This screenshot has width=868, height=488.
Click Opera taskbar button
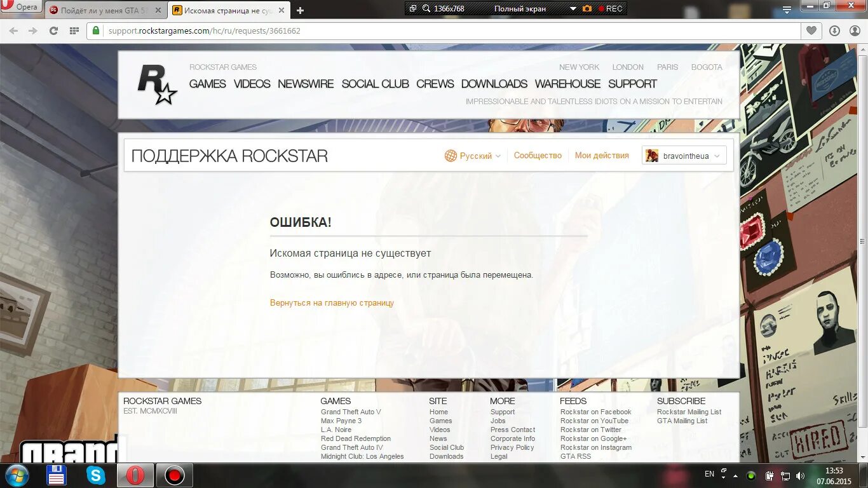point(135,475)
